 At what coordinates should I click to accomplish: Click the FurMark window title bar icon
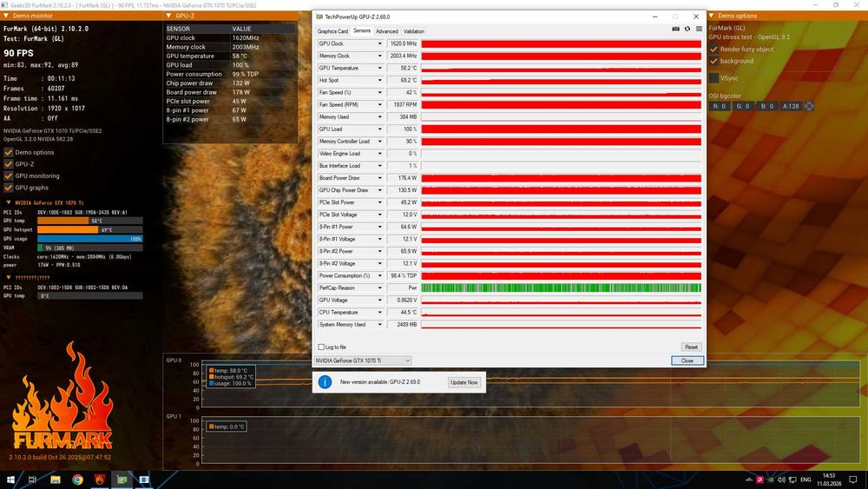tap(4, 4)
